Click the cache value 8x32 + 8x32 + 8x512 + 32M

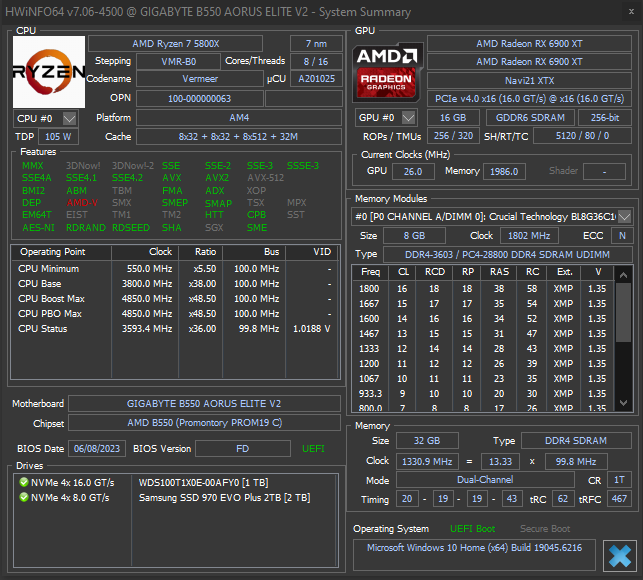click(239, 137)
